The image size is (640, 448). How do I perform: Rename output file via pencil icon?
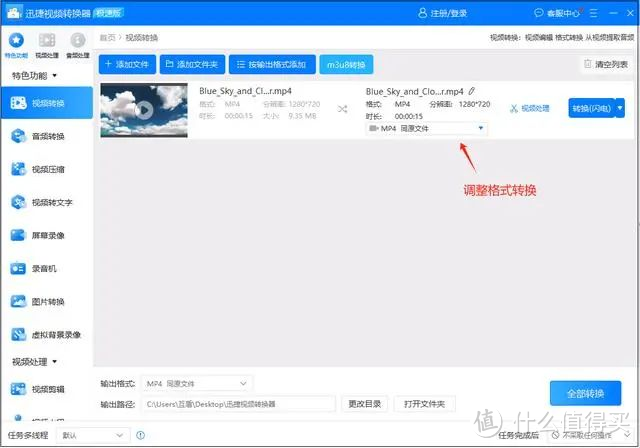click(x=471, y=91)
